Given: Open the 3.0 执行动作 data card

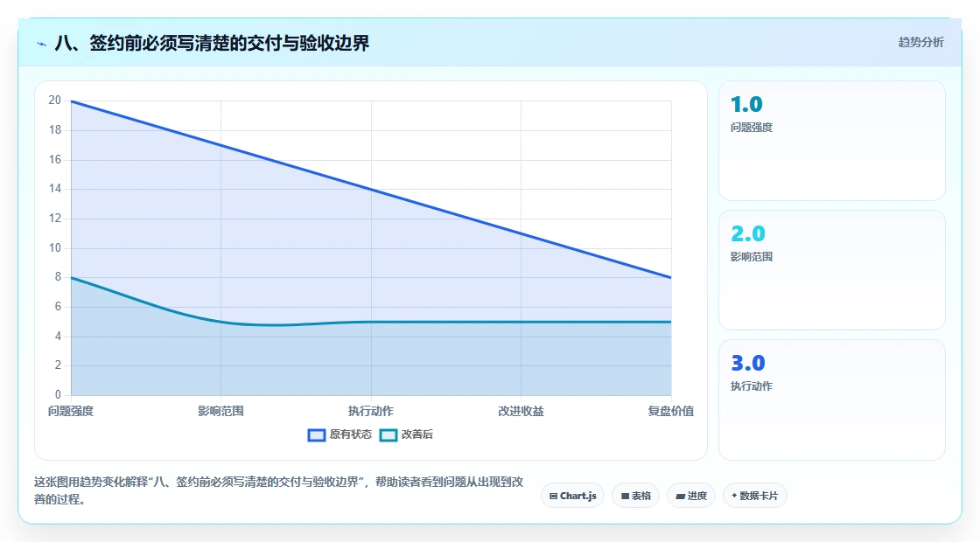Looking at the screenshot, I should click(832, 400).
